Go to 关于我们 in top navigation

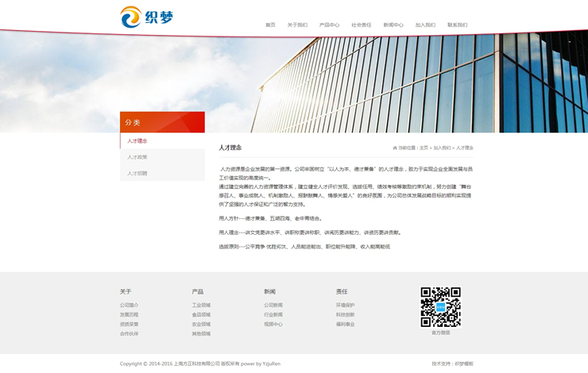(297, 25)
